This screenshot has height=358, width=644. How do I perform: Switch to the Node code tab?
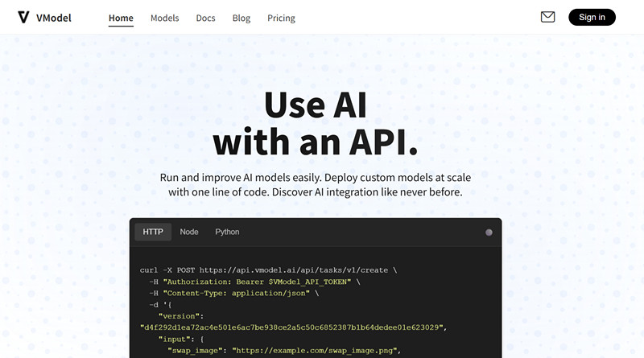click(189, 232)
